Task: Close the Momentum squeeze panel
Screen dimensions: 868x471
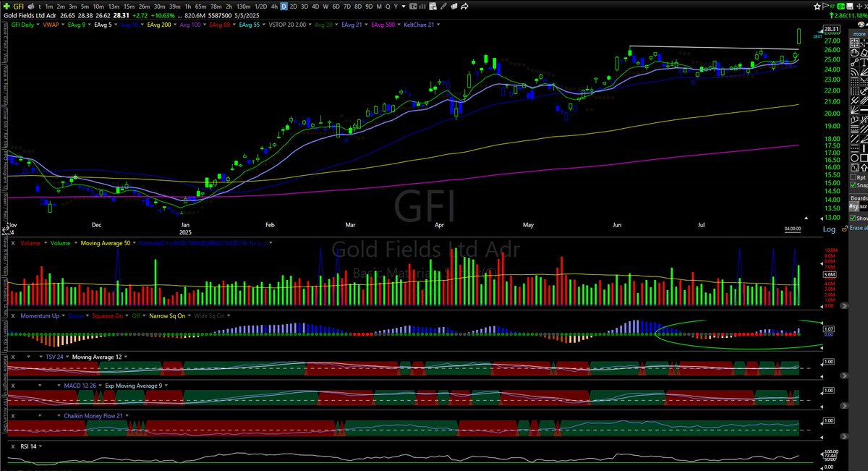Action: pyautogui.click(x=13, y=315)
